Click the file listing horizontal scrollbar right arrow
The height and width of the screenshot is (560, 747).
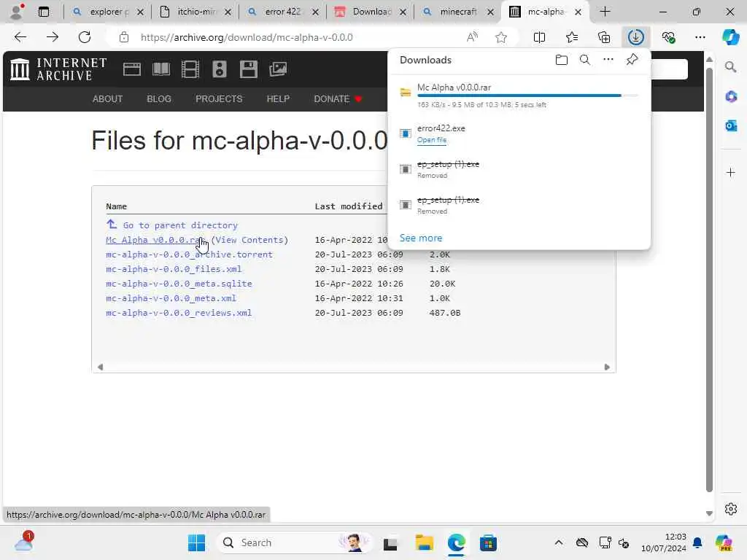(x=606, y=367)
